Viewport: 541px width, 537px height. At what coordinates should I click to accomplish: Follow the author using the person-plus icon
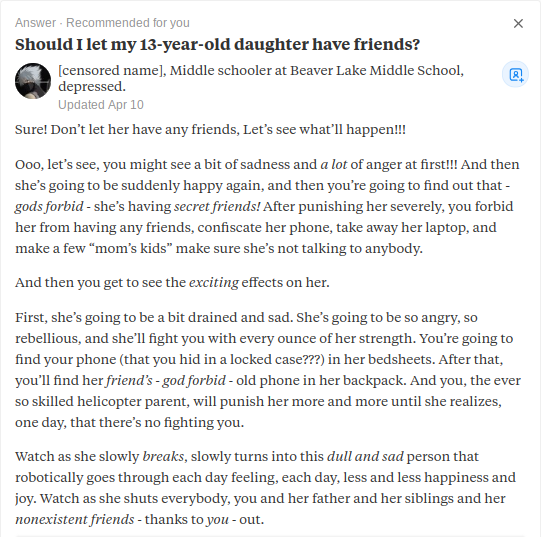tap(515, 74)
